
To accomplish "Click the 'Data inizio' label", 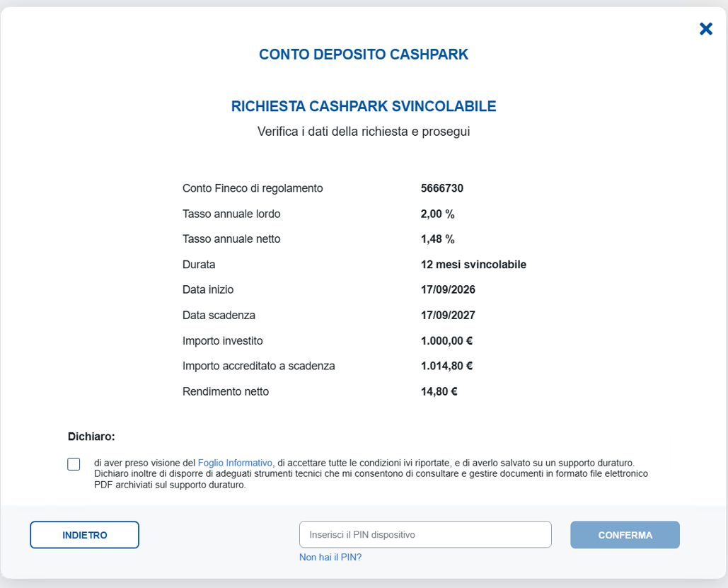I will tap(208, 289).
